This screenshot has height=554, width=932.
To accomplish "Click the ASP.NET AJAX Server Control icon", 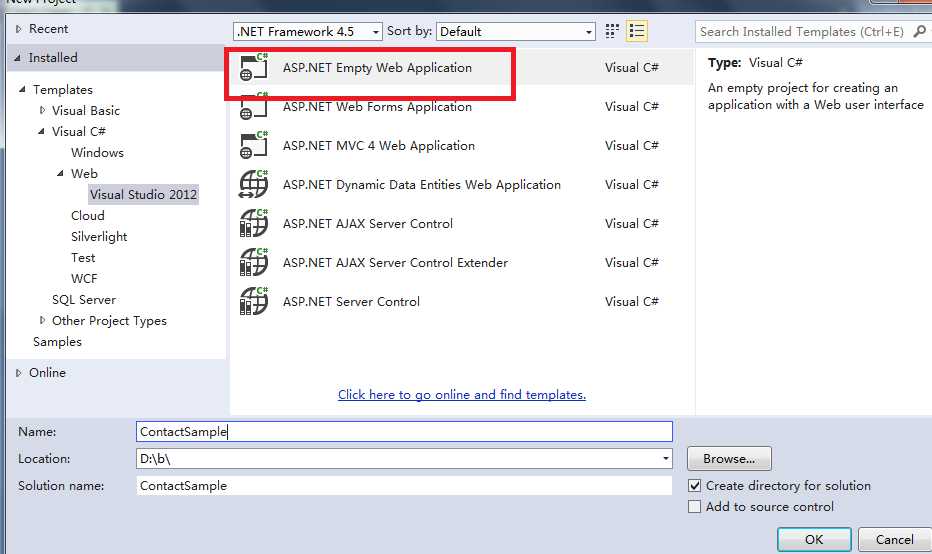I will point(254,224).
